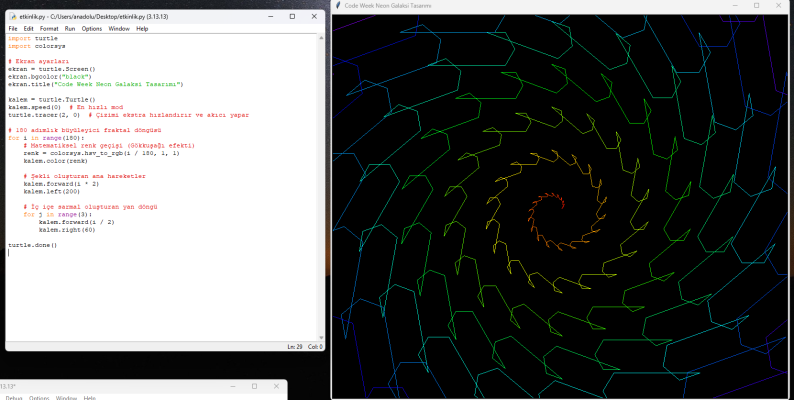Open Window menu in bottom shell window

coord(66,398)
